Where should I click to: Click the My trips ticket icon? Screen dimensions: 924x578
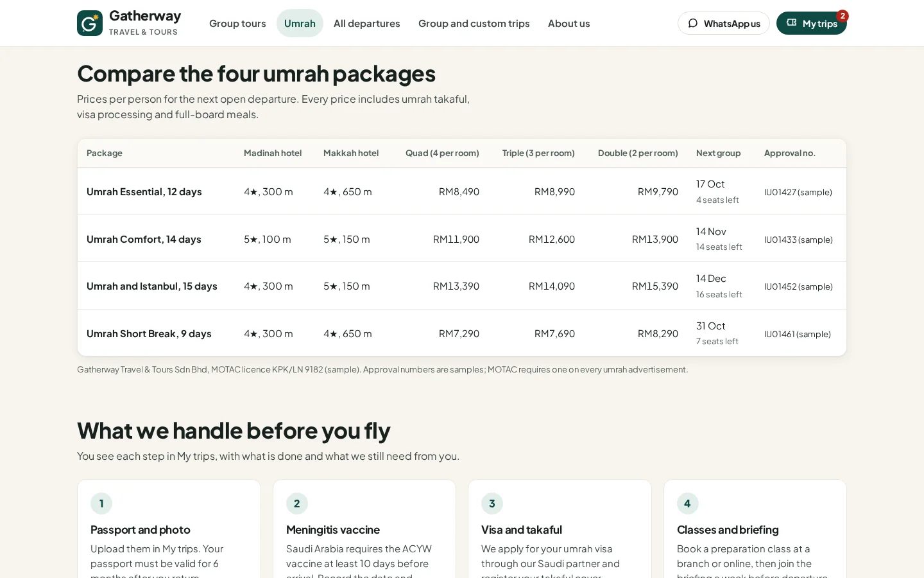coord(792,22)
